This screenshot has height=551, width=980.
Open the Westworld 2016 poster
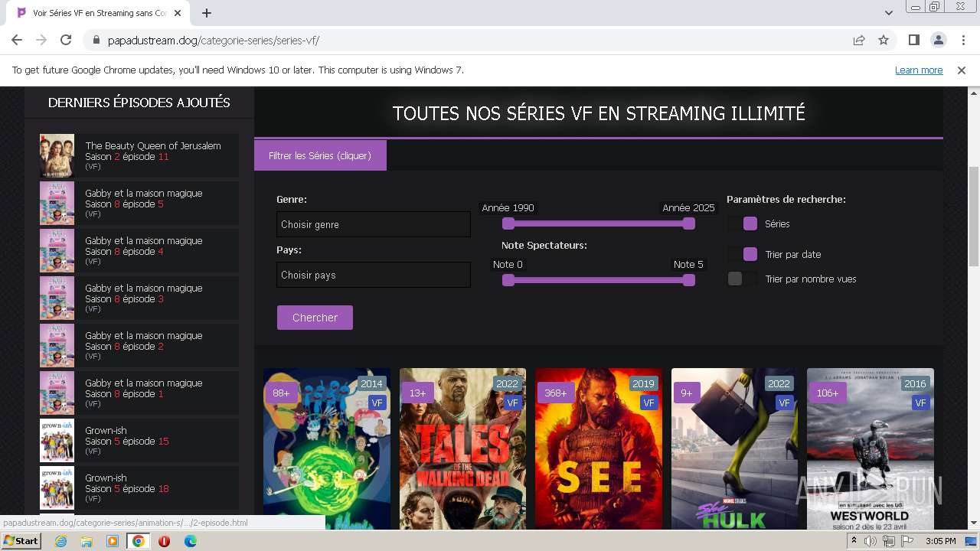click(x=871, y=449)
